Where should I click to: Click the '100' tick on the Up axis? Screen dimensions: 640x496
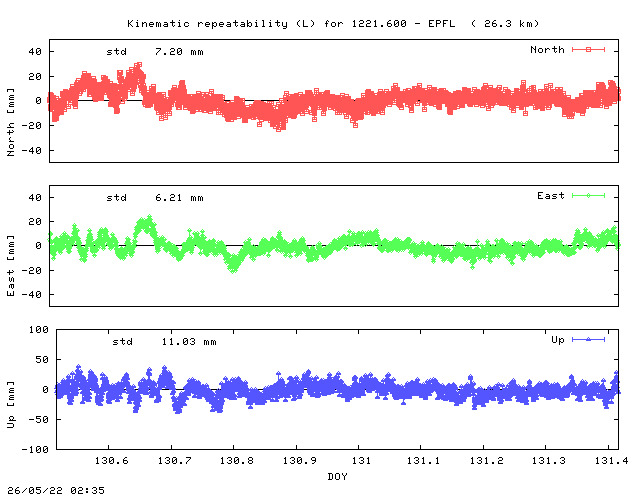point(38,329)
